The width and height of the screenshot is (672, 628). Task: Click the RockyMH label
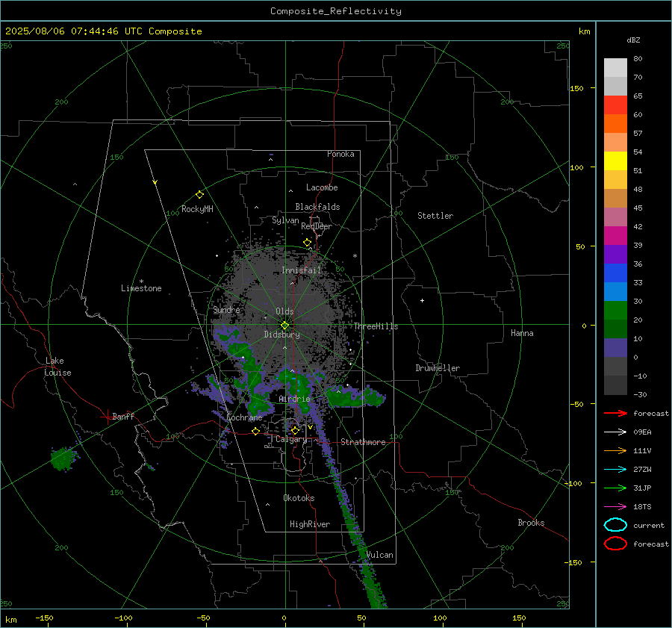click(197, 209)
